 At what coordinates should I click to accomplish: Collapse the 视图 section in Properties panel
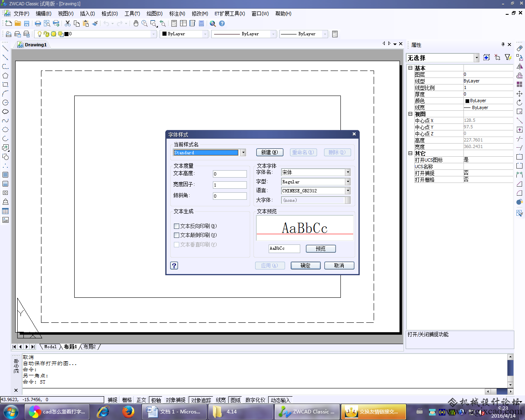[410, 114]
